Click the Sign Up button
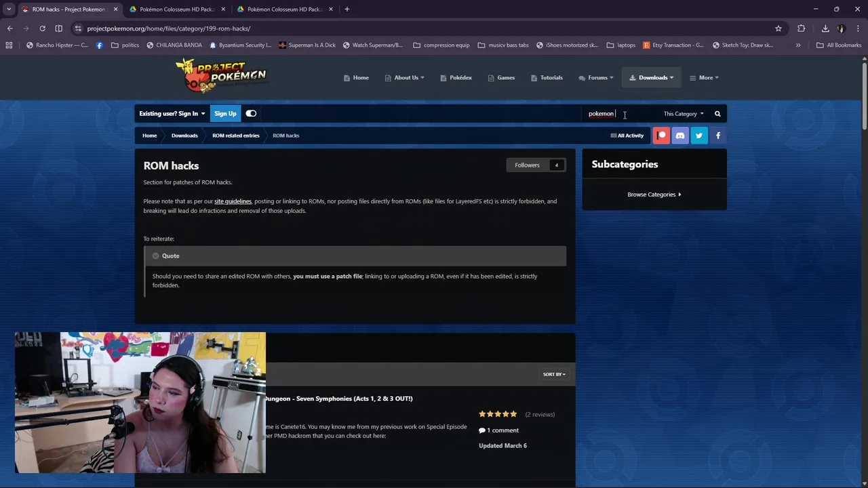868x488 pixels. pos(225,114)
